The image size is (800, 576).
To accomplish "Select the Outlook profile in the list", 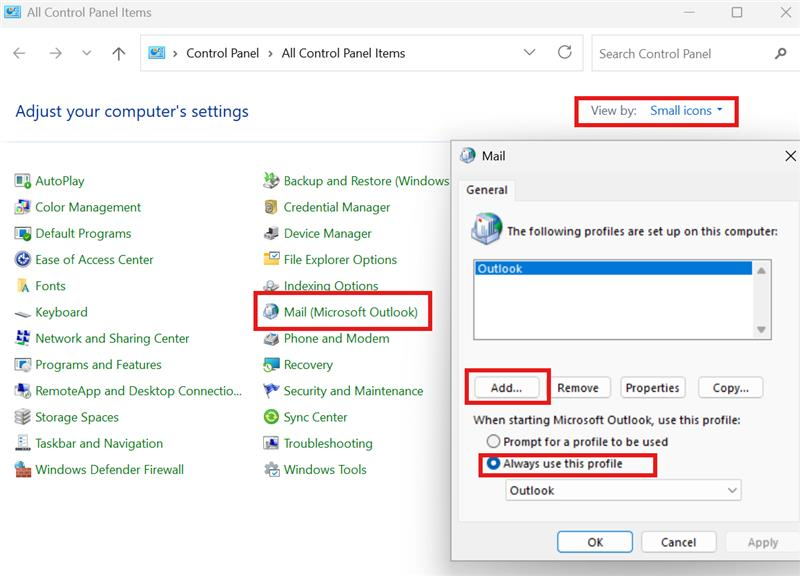I will pyautogui.click(x=613, y=268).
